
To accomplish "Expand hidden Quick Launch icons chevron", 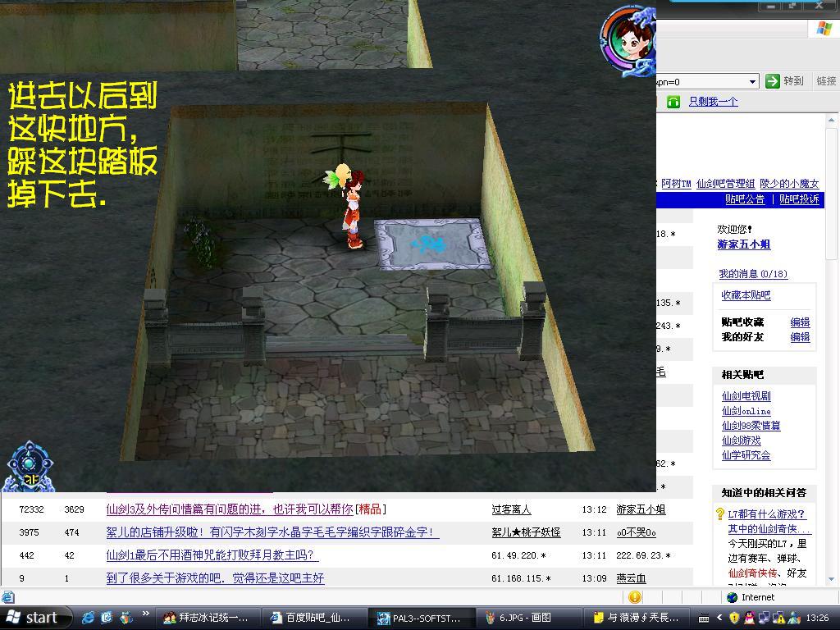I will 146,614.
